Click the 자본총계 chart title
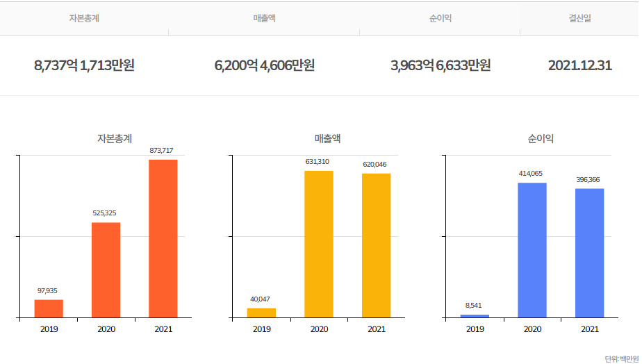This screenshot has width=642, height=364. (115, 139)
